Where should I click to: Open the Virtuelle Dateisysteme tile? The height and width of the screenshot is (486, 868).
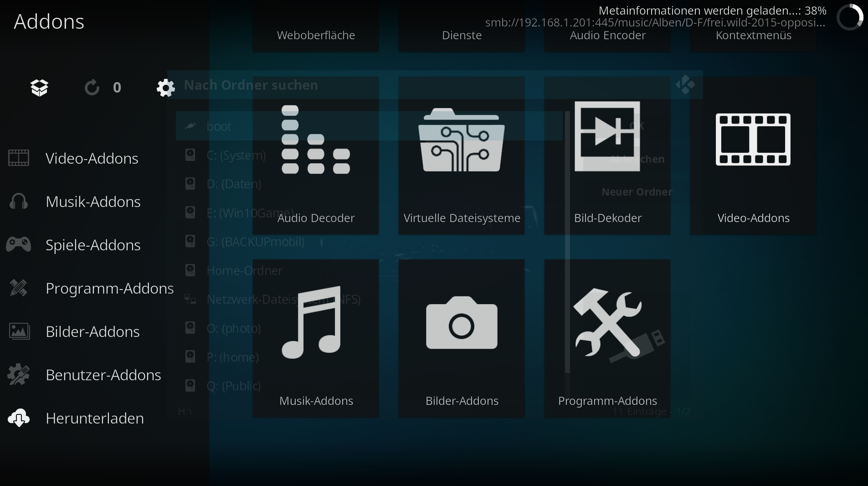[x=462, y=156]
